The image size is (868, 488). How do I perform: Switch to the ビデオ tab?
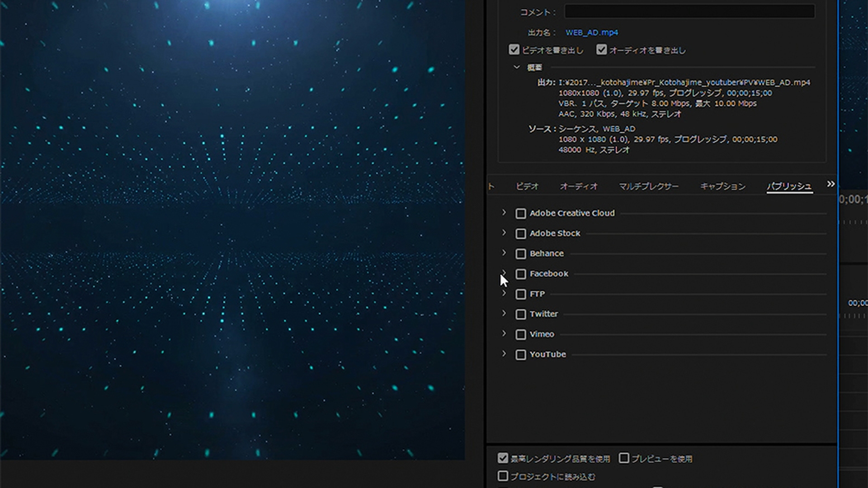point(527,186)
